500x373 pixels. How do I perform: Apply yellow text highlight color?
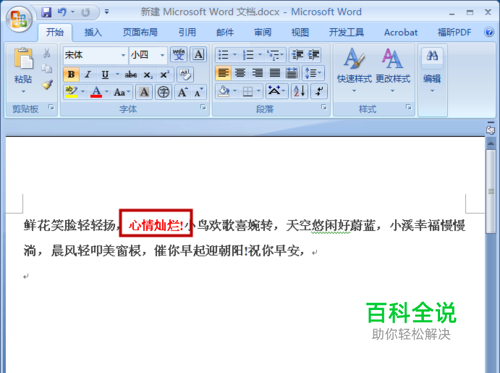point(72,92)
